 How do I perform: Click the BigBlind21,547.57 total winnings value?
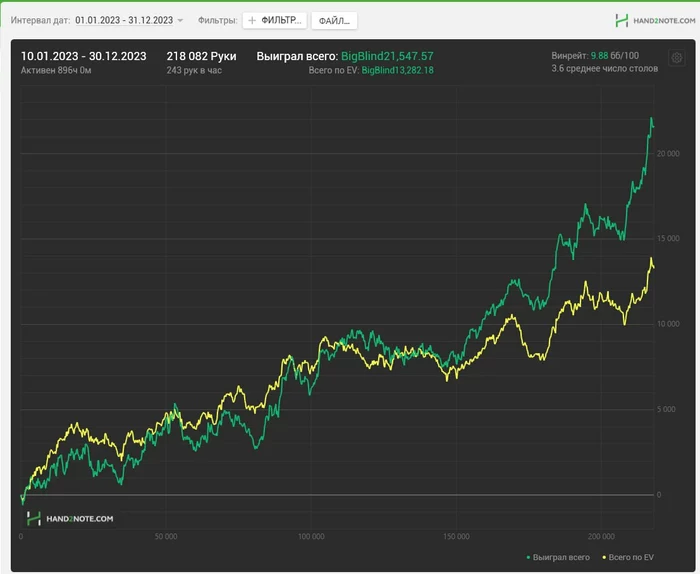click(387, 56)
